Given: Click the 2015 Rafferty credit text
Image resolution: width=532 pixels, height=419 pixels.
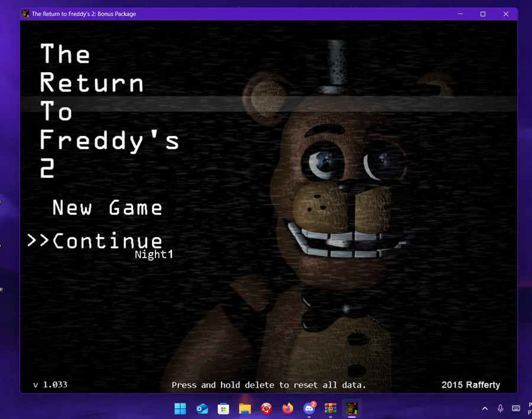Looking at the screenshot, I should [471, 385].
